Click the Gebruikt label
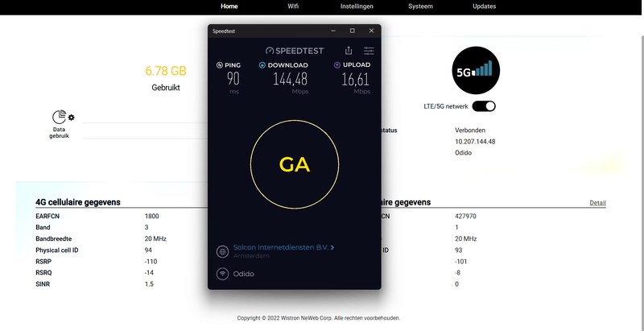The image size is (644, 331). 166,88
